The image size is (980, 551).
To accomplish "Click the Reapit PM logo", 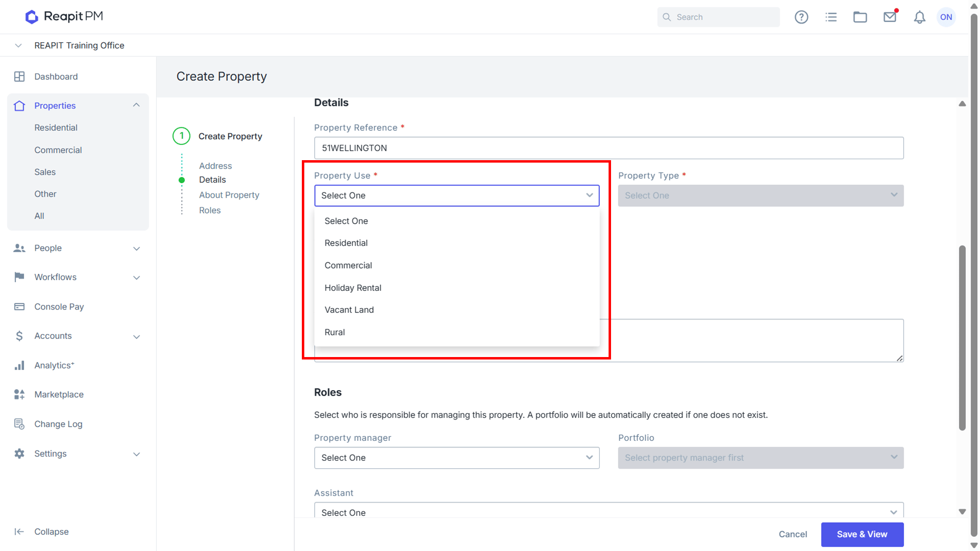I will [x=64, y=17].
